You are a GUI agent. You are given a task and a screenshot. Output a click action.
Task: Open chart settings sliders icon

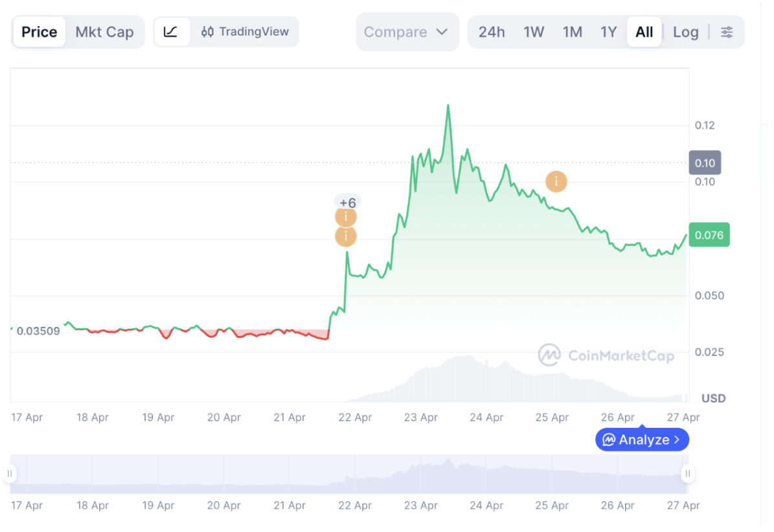click(727, 32)
